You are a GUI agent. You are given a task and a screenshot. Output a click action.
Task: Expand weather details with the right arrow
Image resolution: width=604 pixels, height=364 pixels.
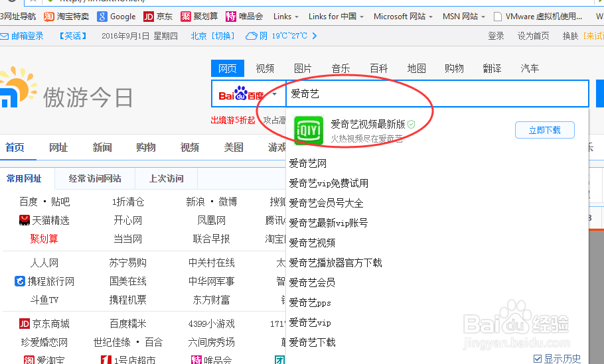coord(315,36)
